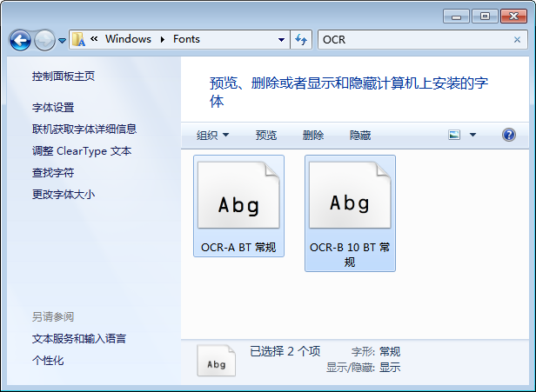This screenshot has width=536, height=392.
Task: Click the greyed Forward arrow button
Action: [44, 40]
